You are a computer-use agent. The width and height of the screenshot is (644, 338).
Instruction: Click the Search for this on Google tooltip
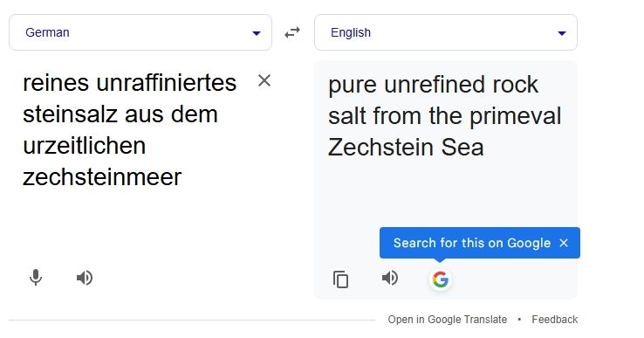(x=472, y=243)
